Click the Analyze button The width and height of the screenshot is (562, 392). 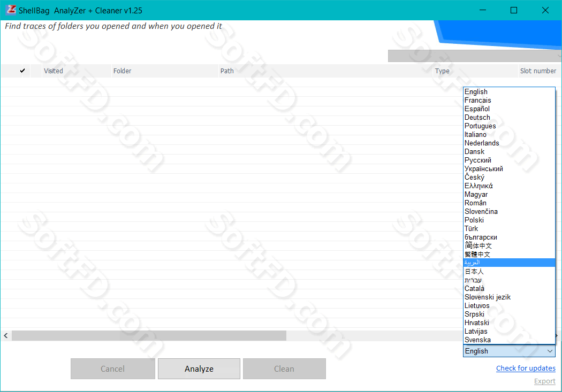(x=199, y=368)
